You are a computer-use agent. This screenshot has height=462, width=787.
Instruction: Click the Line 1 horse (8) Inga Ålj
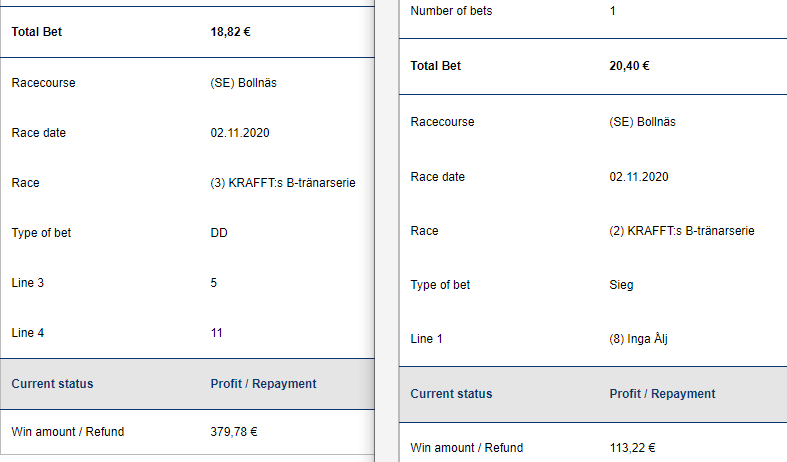pyautogui.click(x=638, y=339)
